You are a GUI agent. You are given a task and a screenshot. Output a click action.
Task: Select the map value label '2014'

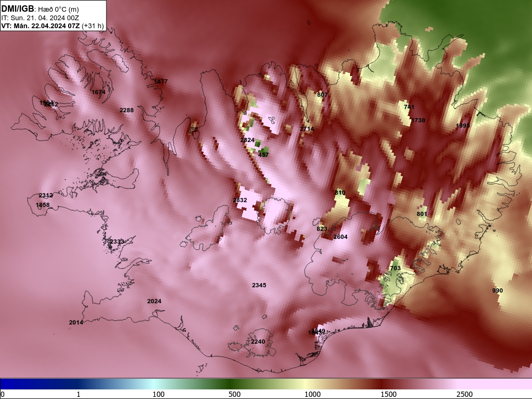point(76,323)
